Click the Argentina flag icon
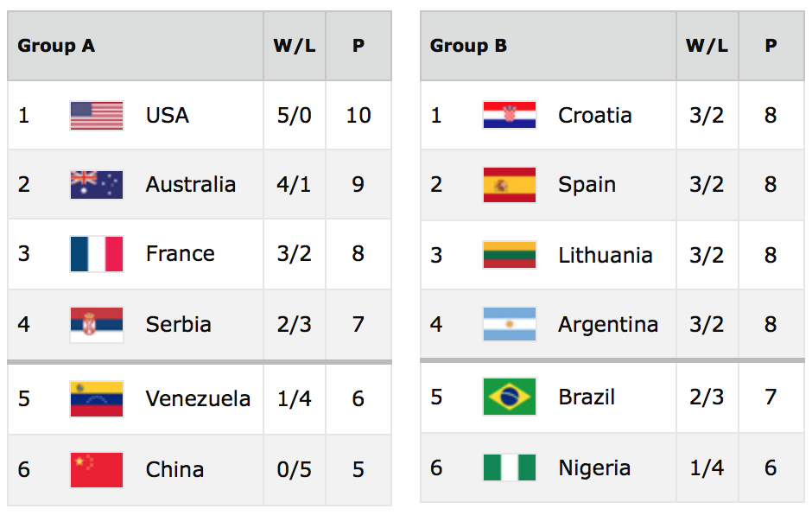Viewport: 812px width, 515px height. (510, 324)
